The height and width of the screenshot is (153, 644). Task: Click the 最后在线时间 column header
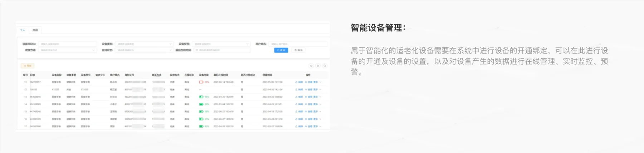point(221,75)
